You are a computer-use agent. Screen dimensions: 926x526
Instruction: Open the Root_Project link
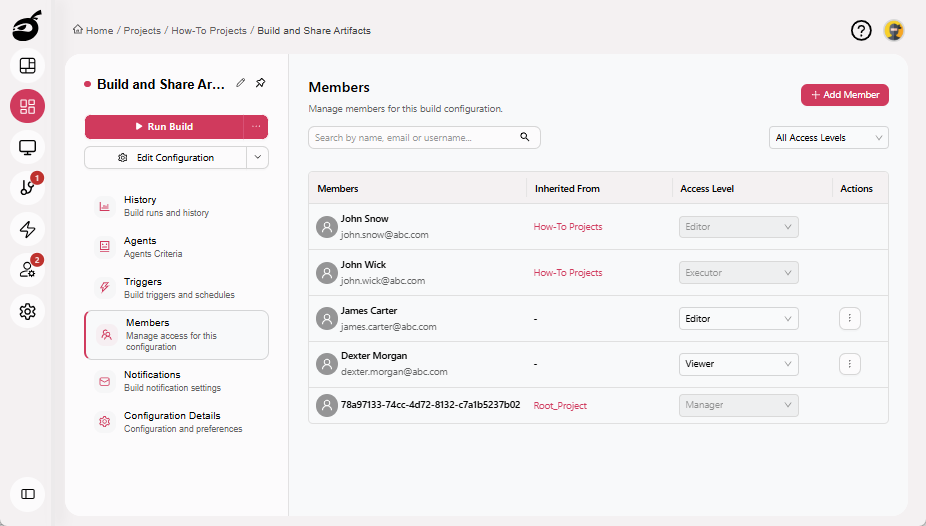[x=560, y=406]
